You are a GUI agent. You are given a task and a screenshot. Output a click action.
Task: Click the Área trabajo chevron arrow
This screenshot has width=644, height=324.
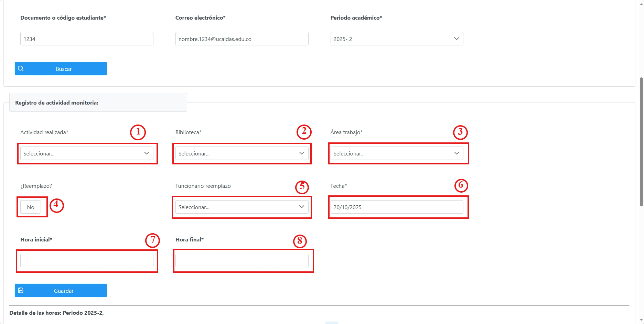(457, 153)
